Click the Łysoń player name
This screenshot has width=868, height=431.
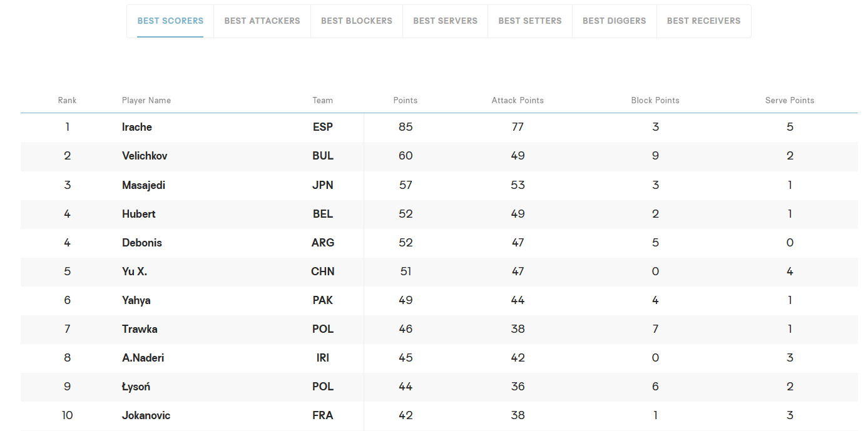pyautogui.click(x=136, y=387)
